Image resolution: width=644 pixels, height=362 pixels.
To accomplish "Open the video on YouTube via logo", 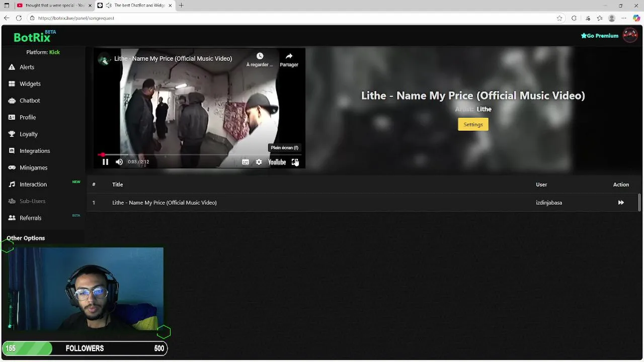I will coord(277,162).
